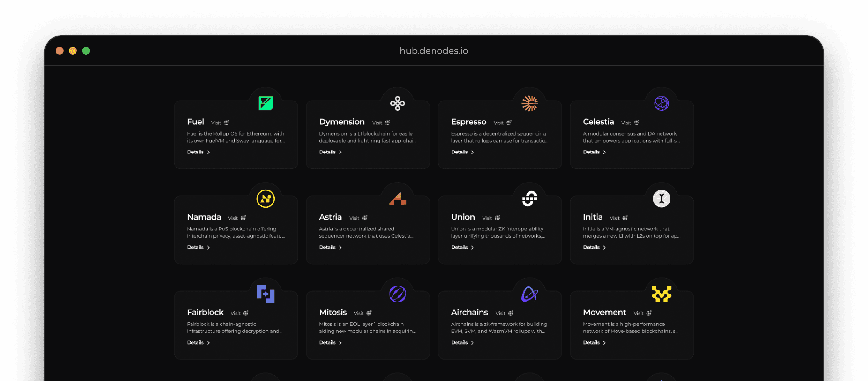
Task: Click the globe icon beside Movement Visit
Action: (x=649, y=313)
